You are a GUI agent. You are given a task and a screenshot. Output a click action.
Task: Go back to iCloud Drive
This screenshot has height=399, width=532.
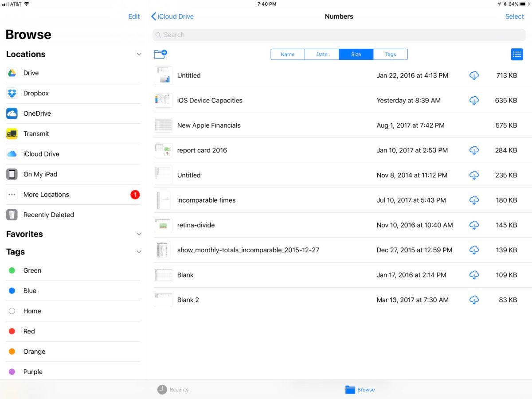(172, 16)
